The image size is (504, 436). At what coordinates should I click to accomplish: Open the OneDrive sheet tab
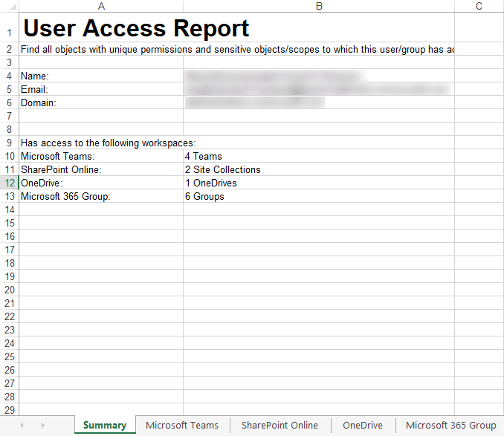pyautogui.click(x=363, y=425)
